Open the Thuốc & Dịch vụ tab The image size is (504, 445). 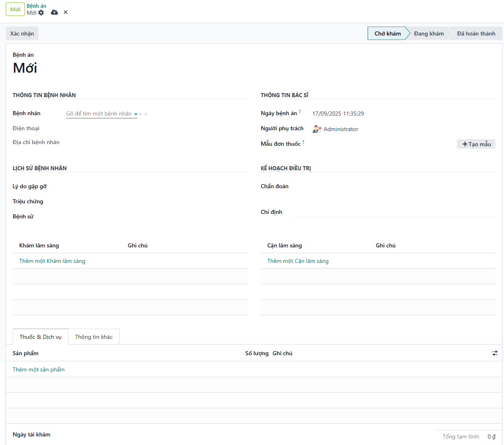click(x=40, y=337)
